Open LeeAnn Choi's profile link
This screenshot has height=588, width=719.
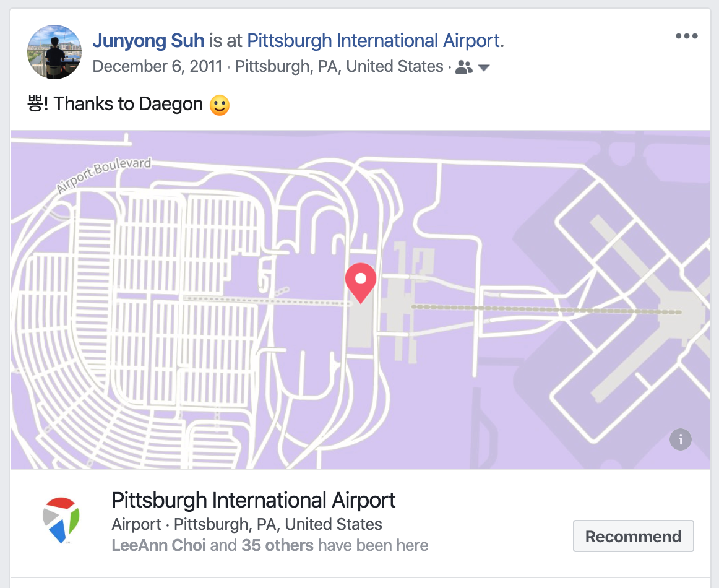[158, 545]
